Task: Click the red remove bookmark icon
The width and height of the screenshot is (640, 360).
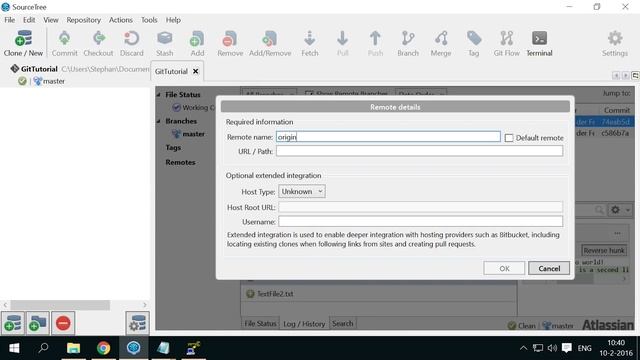Action: pyautogui.click(x=63, y=323)
